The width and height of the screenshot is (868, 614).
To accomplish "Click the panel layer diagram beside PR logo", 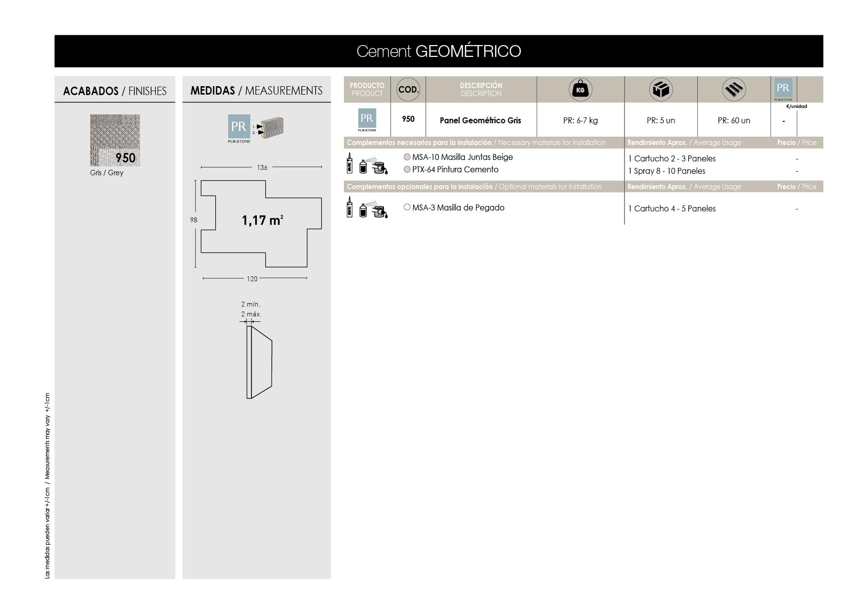I will [x=269, y=128].
